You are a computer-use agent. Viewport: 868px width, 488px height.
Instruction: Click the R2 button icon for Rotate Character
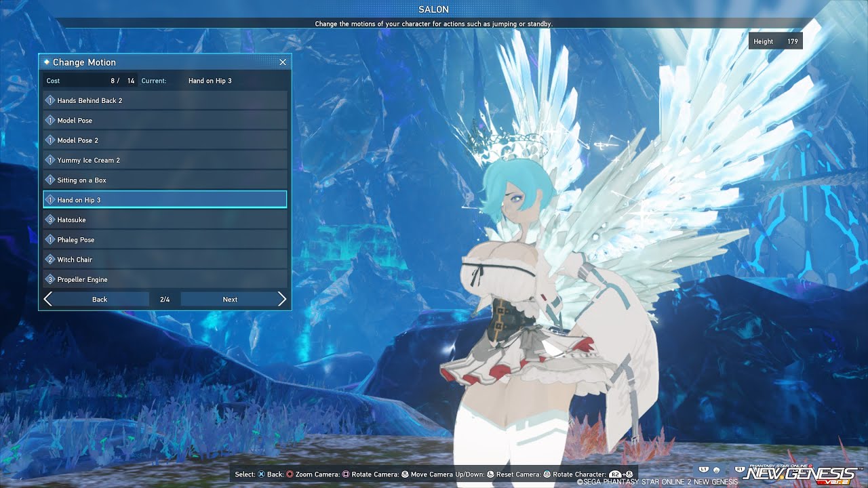pos(614,474)
